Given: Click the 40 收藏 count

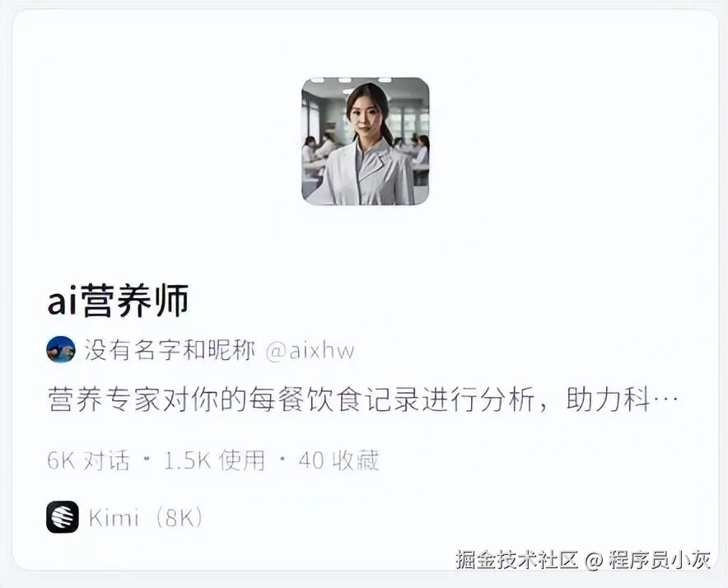Looking at the screenshot, I should [339, 460].
